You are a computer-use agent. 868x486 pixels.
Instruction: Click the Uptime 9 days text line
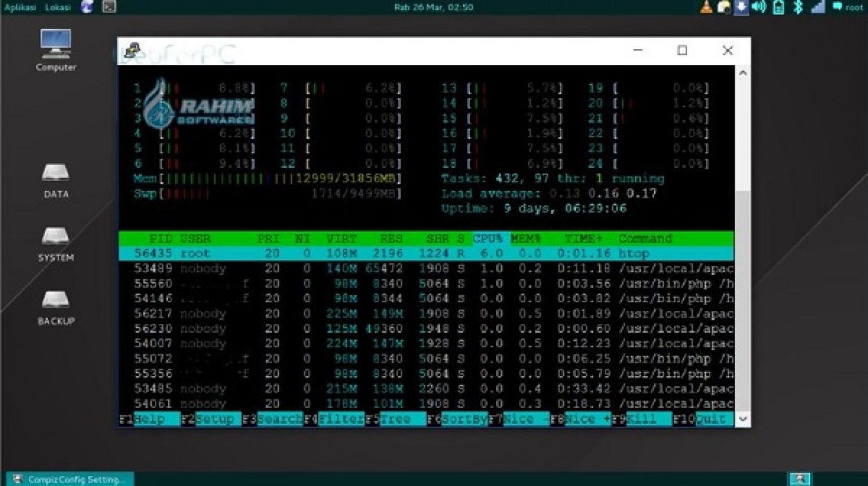pos(534,209)
